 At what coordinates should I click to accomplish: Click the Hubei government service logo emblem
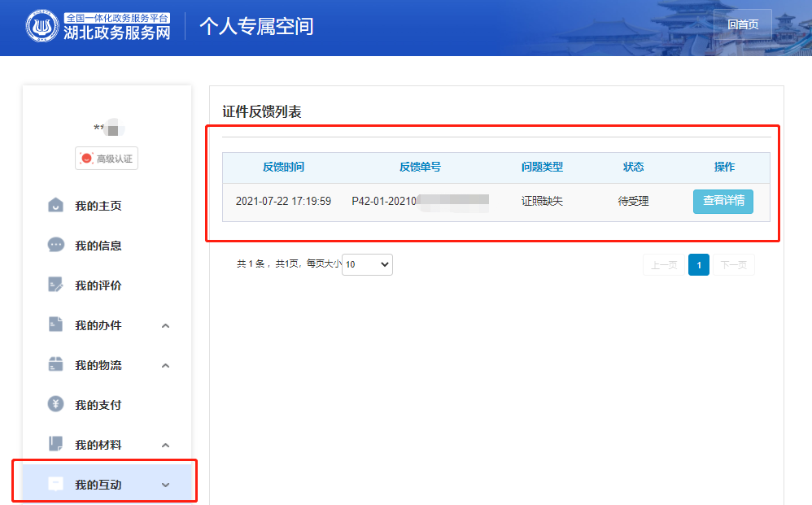click(x=42, y=26)
